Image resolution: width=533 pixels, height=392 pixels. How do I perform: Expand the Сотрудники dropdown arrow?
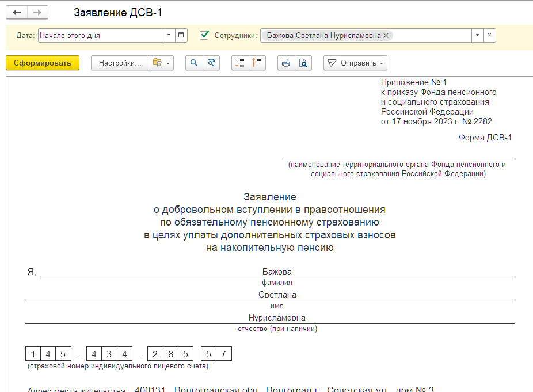477,35
